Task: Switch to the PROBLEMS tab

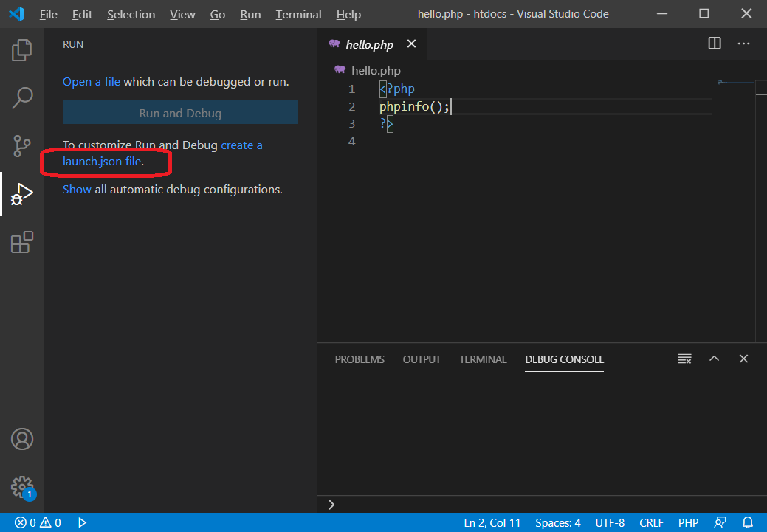Action: coord(360,359)
